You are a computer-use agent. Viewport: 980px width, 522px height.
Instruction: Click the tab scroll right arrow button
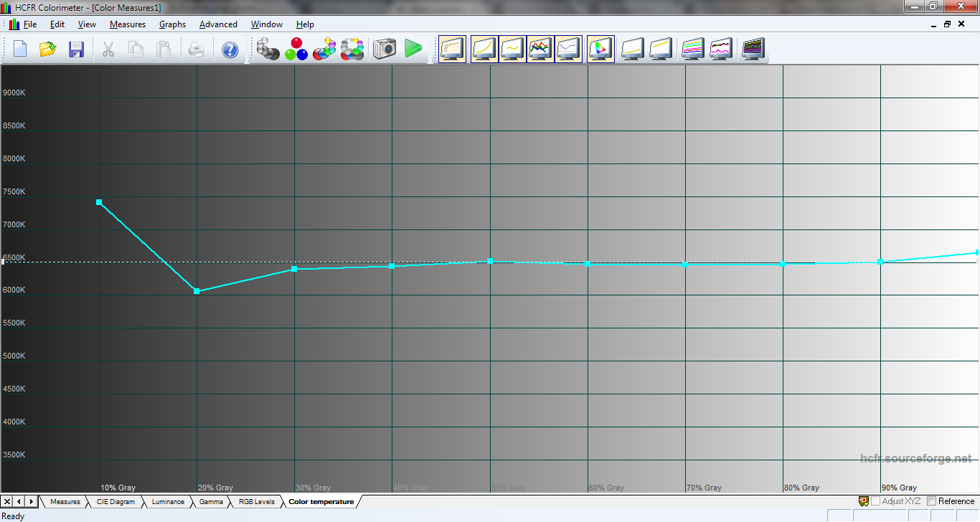(x=32, y=501)
